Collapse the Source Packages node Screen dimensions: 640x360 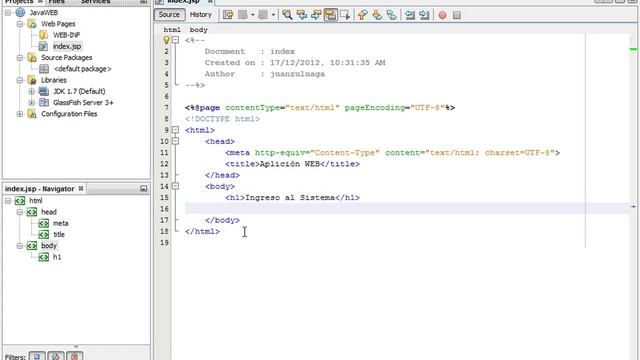20,58
